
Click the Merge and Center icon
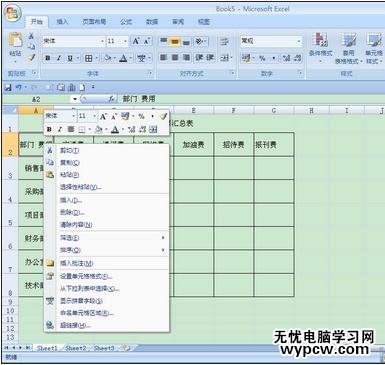click(225, 58)
